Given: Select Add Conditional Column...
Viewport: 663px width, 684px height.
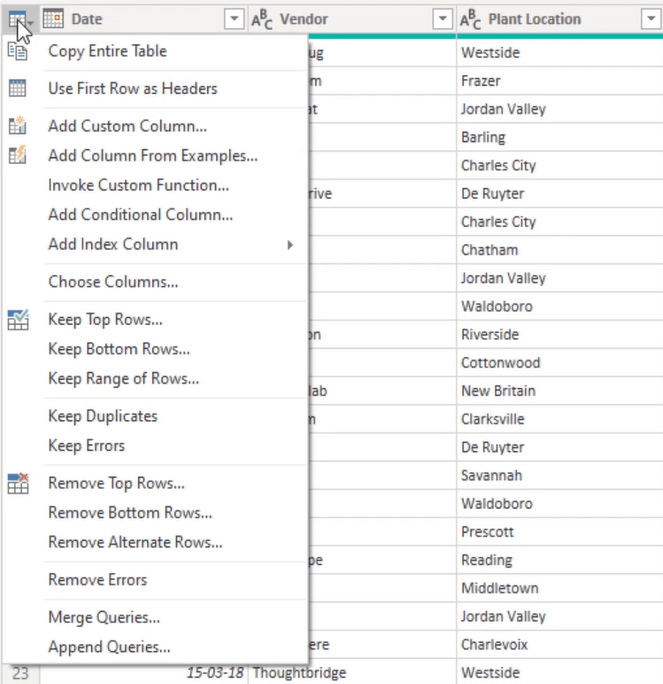Looking at the screenshot, I should (x=155, y=215).
